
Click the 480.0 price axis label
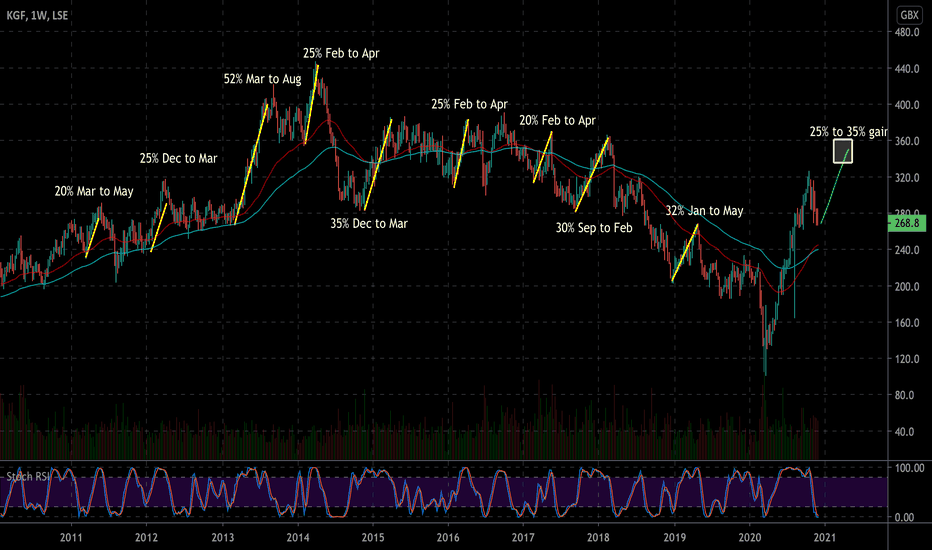point(907,33)
